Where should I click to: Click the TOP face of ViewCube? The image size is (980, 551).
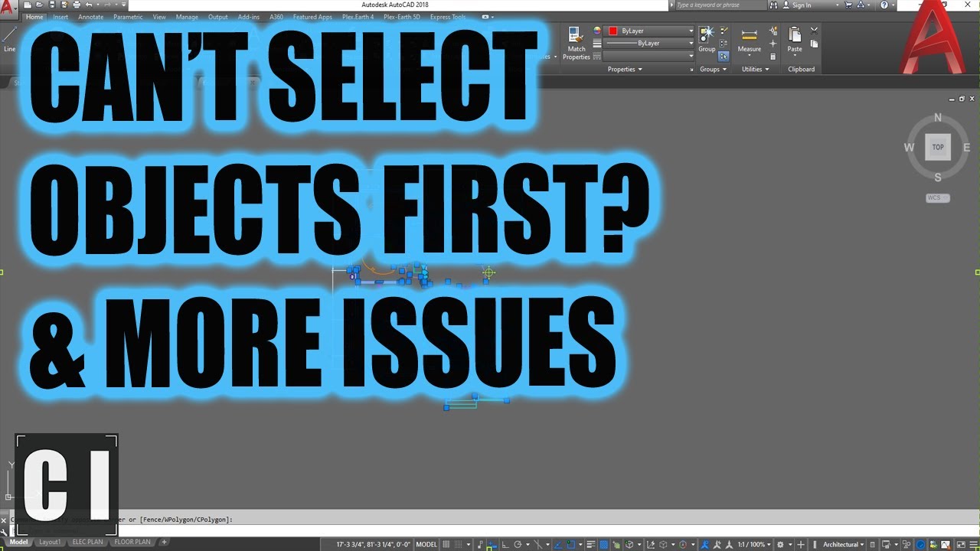938,147
